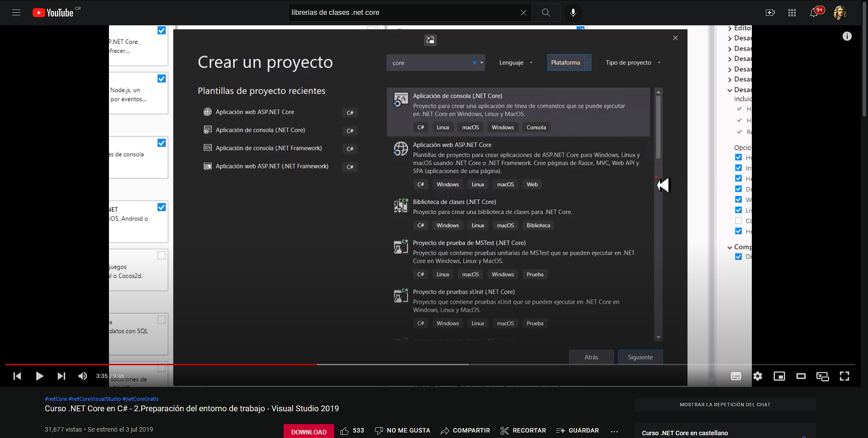
Task: Open the YouTube hamburger menu
Action: (16, 13)
